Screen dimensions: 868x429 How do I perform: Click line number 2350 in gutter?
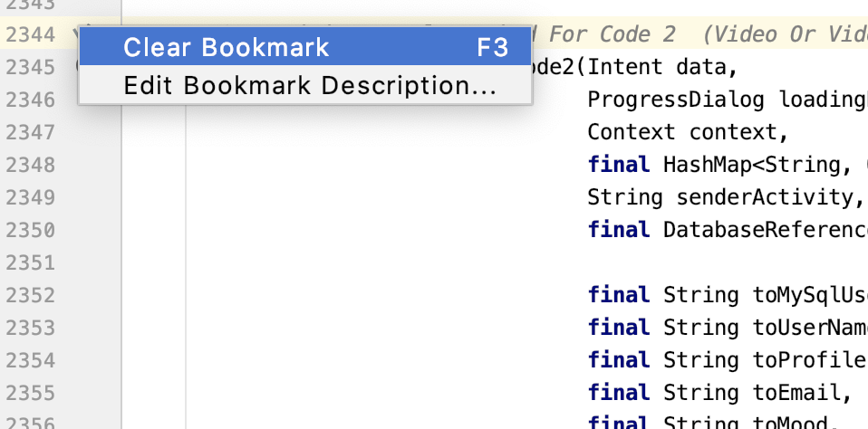[32, 230]
